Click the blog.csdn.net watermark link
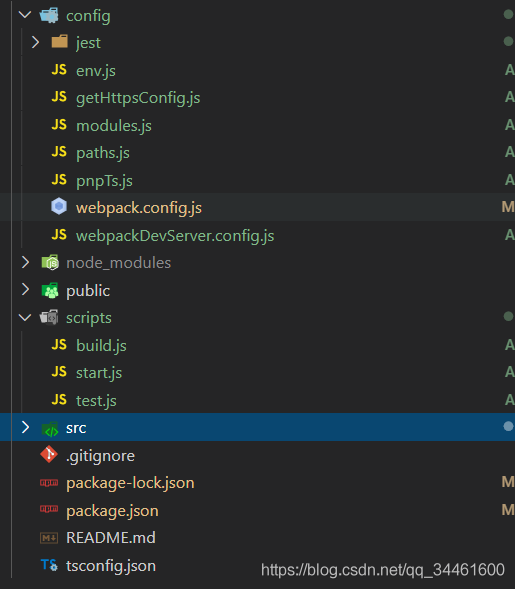The width and height of the screenshot is (515, 589). coord(383,570)
